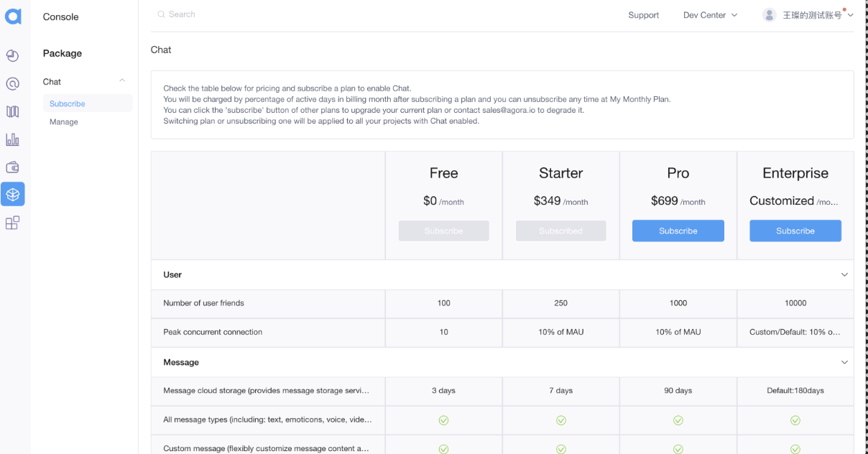Click the Package heading

63,53
